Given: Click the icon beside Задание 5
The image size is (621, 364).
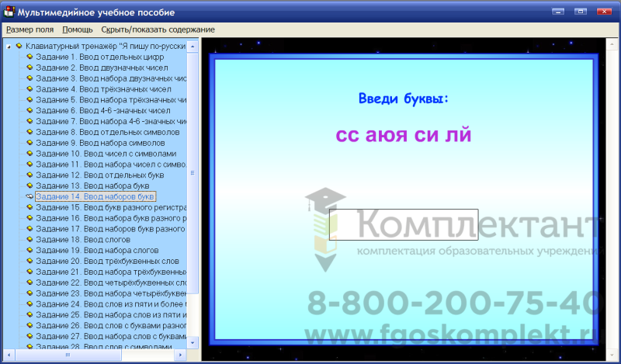Looking at the screenshot, I should coord(29,99).
